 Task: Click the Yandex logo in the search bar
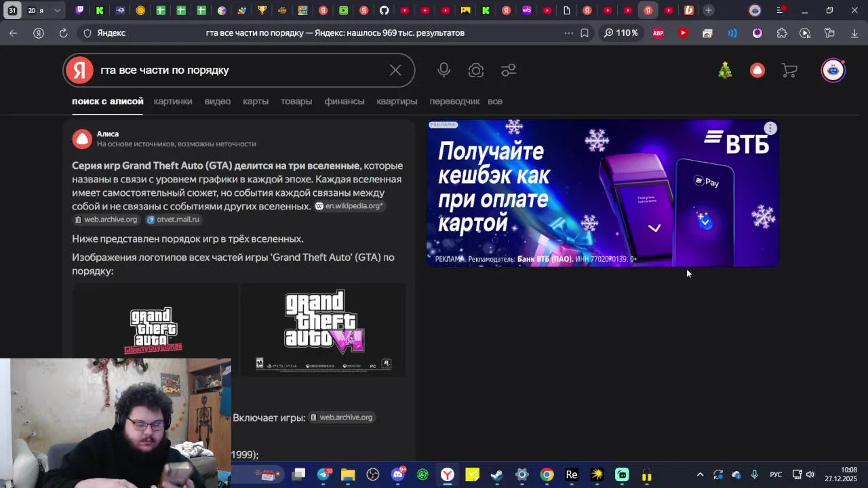click(79, 70)
